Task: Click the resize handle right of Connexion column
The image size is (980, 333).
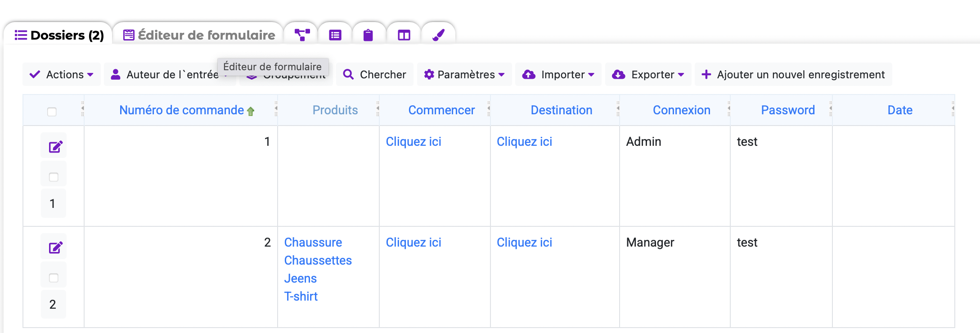Action: [x=728, y=108]
